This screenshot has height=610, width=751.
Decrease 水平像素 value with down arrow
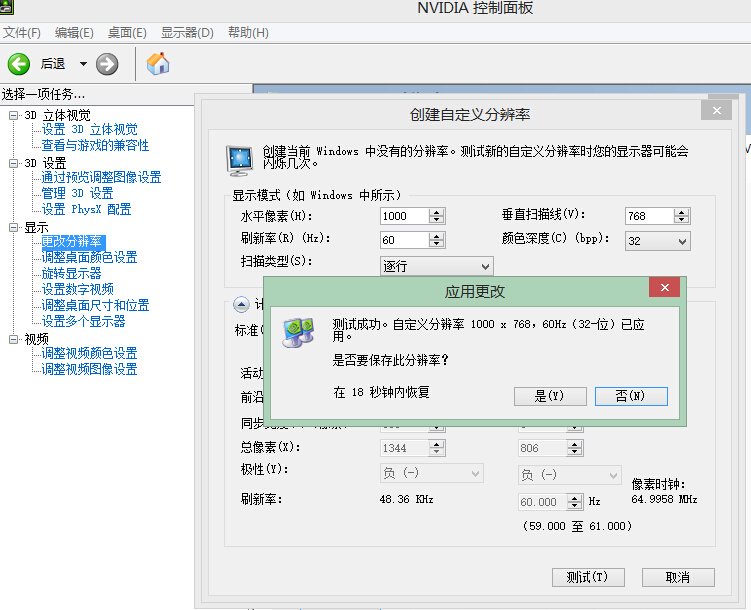[436, 220]
